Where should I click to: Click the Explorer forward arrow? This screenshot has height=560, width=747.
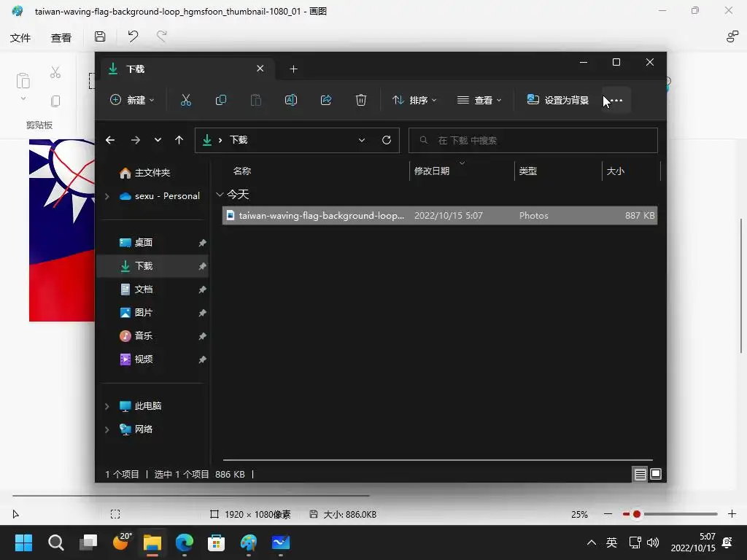[135, 140]
